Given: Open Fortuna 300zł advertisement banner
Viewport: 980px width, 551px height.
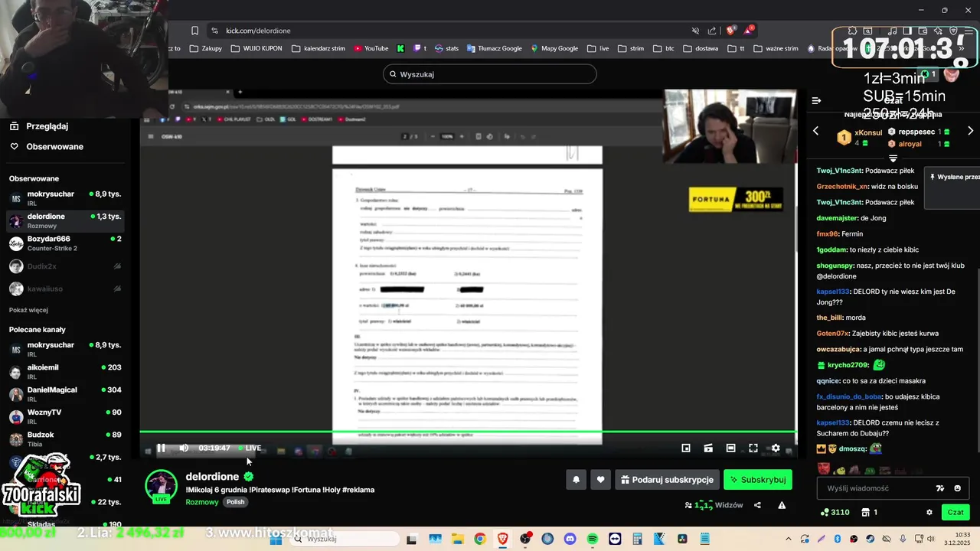Looking at the screenshot, I should (x=736, y=200).
